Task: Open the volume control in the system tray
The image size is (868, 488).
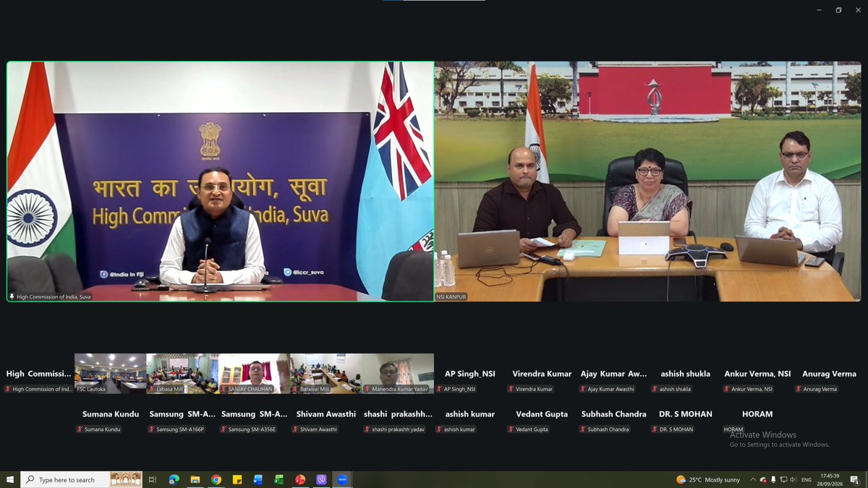Action: [793, 479]
